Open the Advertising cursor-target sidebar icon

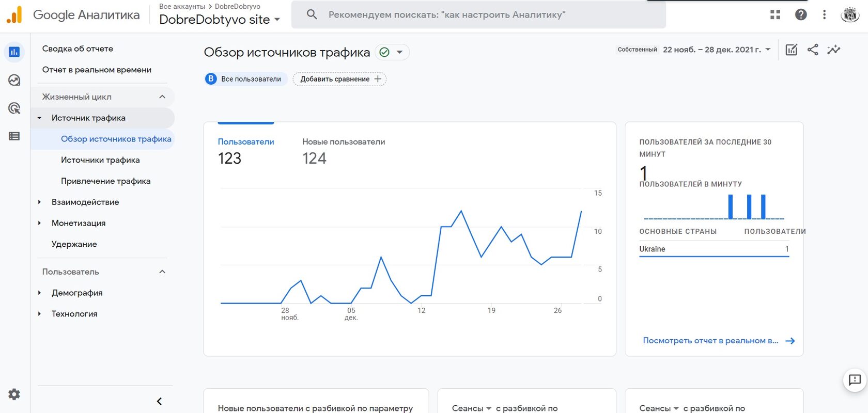pyautogui.click(x=14, y=108)
